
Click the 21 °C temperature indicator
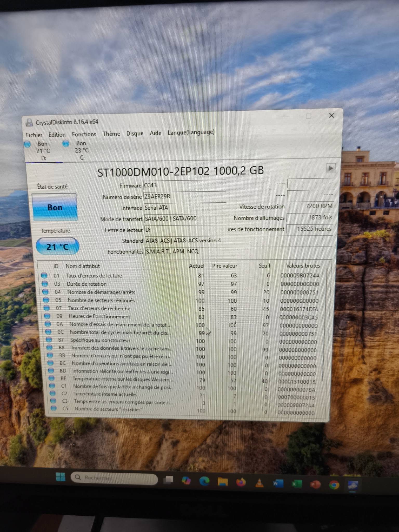57,246
